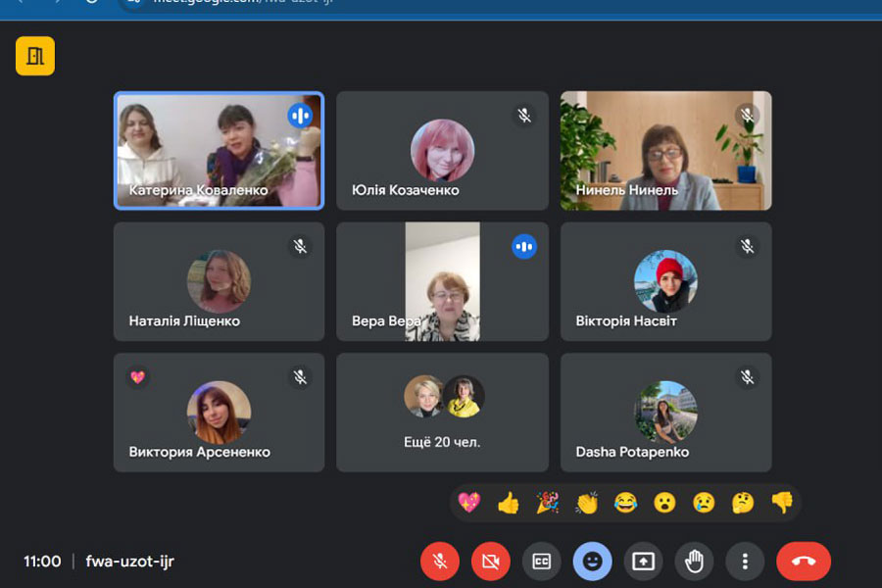Click muted mic icon on Нинель Нинель tile
882x588 pixels.
[x=747, y=116]
